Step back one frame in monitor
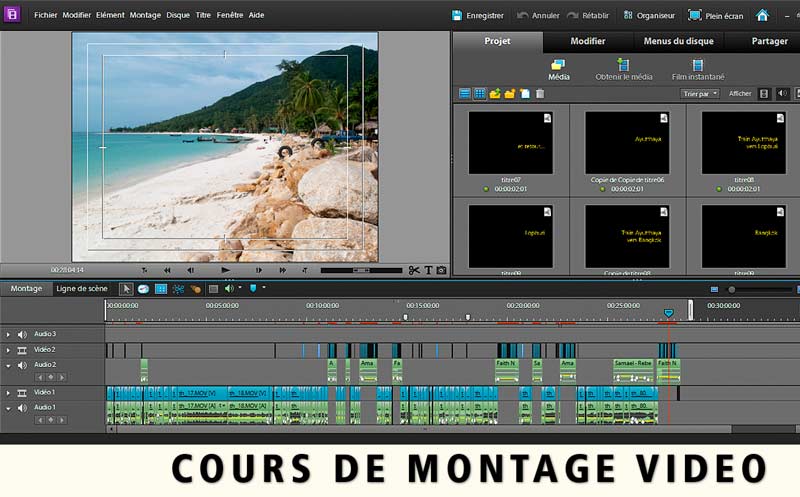800x497 pixels. [x=190, y=270]
